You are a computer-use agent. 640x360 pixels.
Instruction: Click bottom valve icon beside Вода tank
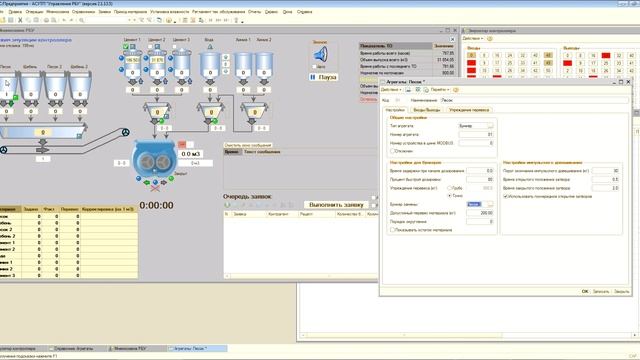pos(226,71)
